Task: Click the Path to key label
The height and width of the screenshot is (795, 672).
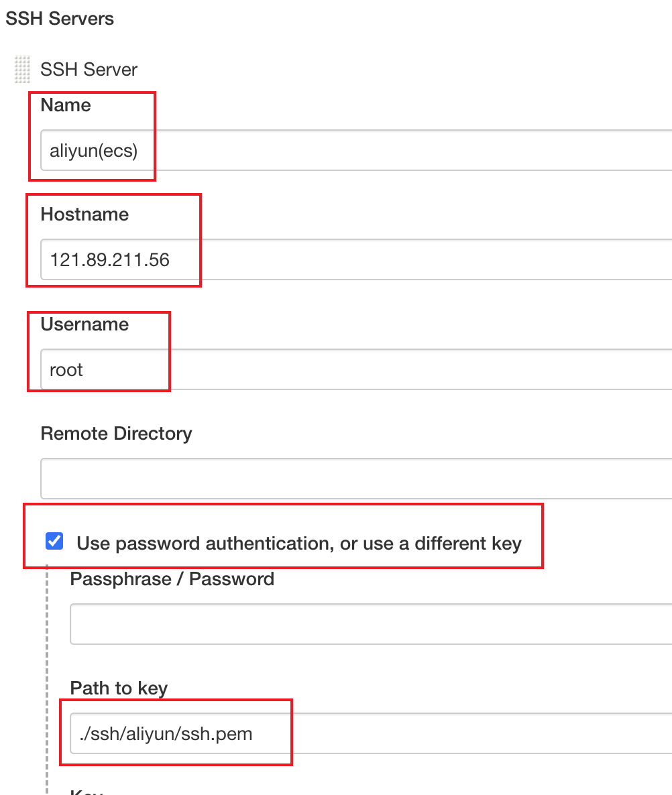Action: point(118,688)
